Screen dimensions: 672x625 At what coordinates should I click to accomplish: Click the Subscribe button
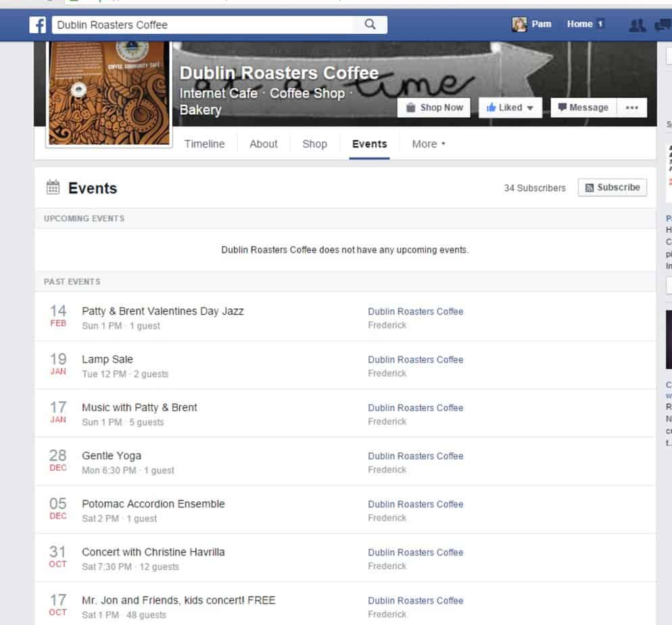pos(612,188)
